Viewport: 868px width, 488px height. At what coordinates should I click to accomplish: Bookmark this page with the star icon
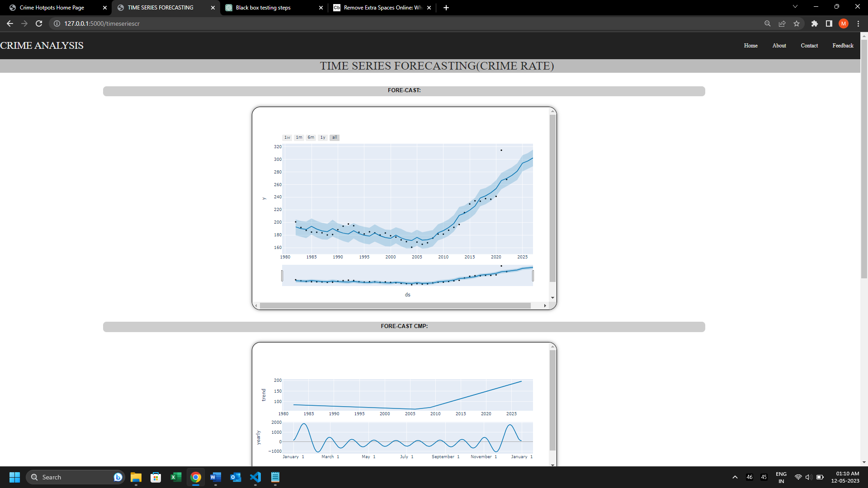[x=797, y=23]
